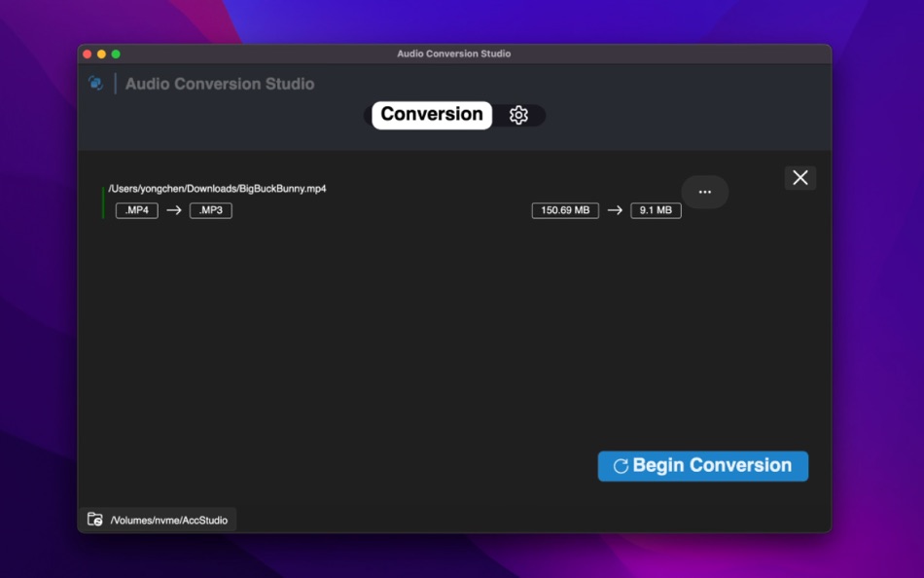Viewport: 924px width, 578px height.
Task: Click the Audio Conversion Studio app logo icon
Action: [x=96, y=84]
